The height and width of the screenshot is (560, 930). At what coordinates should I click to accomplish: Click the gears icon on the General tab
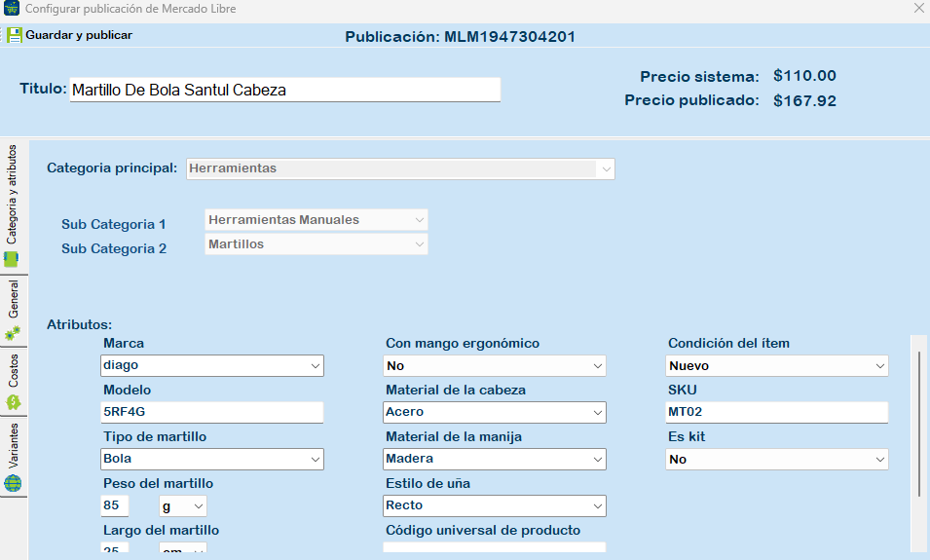[12, 334]
